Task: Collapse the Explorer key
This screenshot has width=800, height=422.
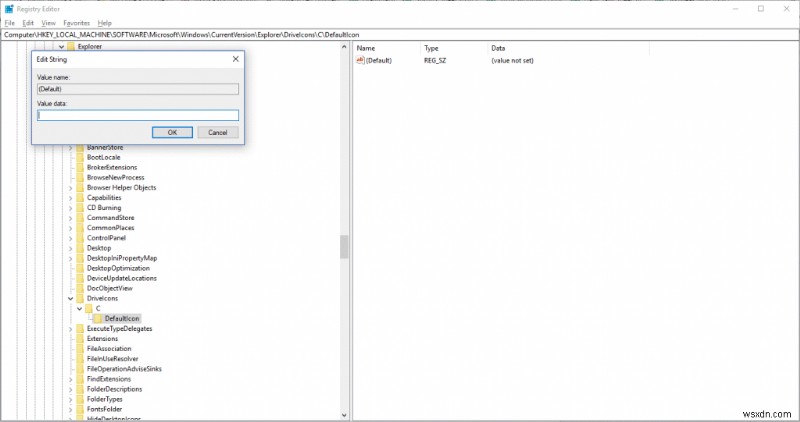Action: pos(61,46)
